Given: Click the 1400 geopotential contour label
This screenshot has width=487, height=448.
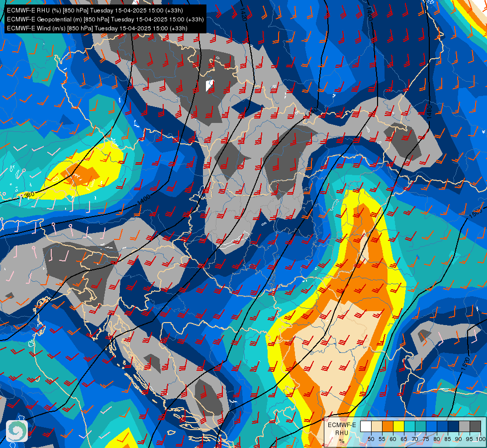Looking at the screenshot, I should click(144, 200).
